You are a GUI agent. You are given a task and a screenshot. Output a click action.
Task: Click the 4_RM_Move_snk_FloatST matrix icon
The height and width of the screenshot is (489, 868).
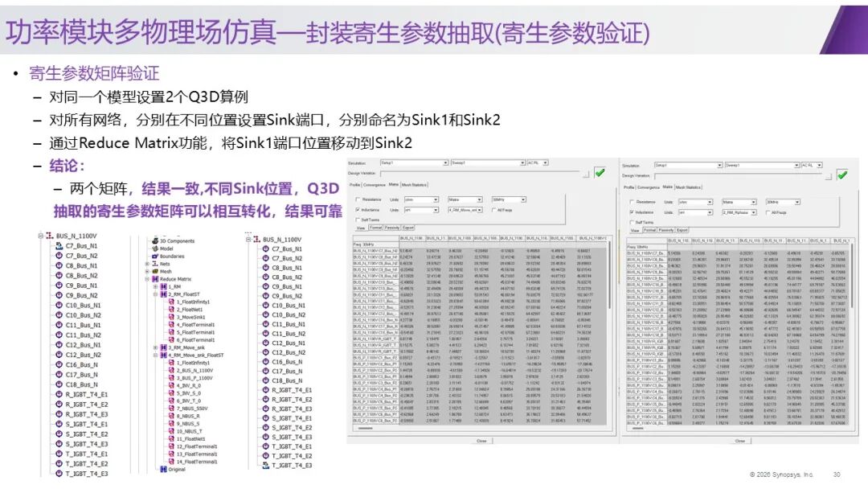[163, 355]
